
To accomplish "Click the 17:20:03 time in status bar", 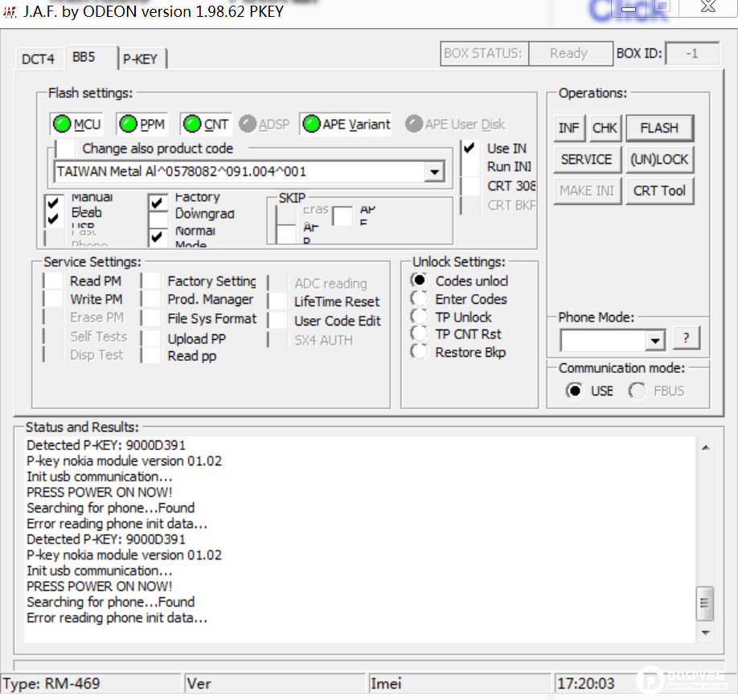I will [x=586, y=683].
